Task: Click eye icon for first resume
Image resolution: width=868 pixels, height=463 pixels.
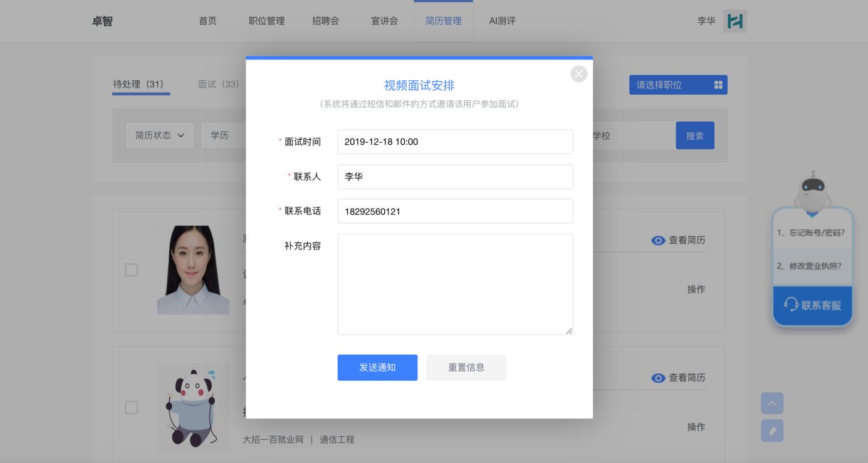Action: tap(657, 241)
